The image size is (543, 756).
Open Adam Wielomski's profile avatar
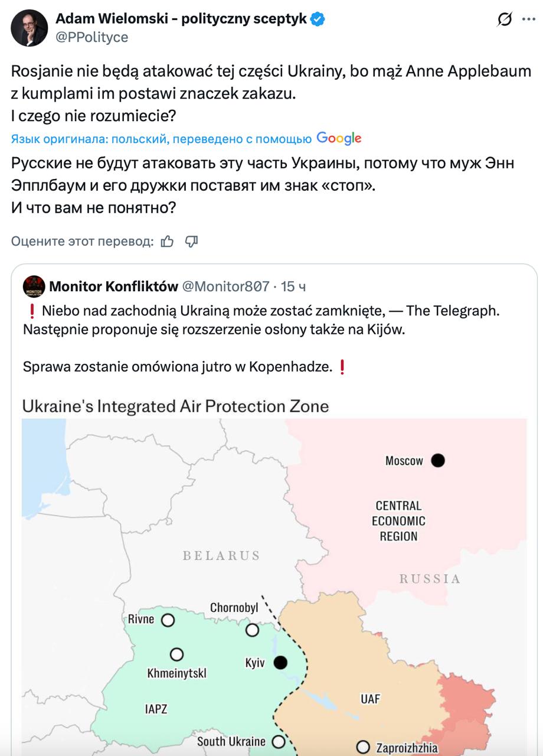pyautogui.click(x=30, y=28)
